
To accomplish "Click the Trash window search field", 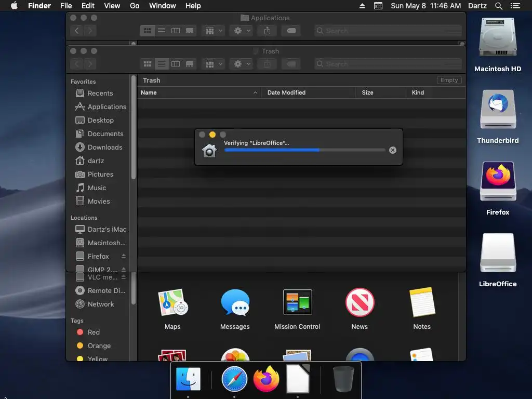I will point(388,64).
